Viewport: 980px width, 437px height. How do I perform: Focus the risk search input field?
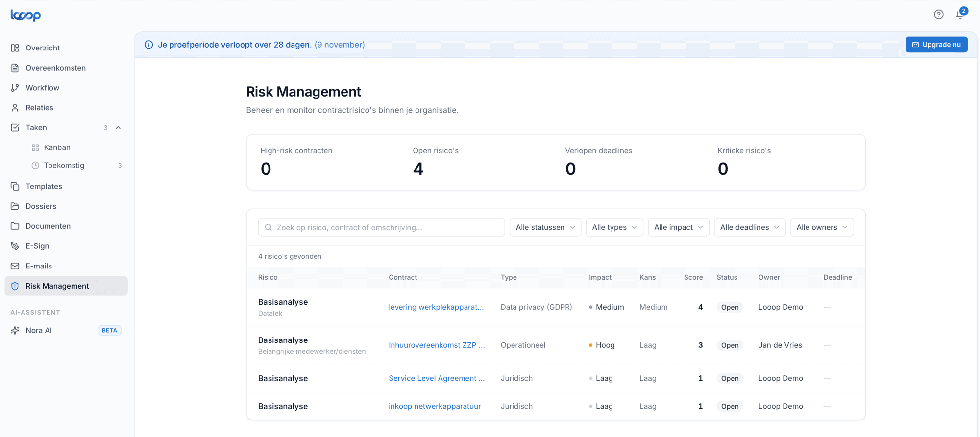tap(381, 227)
